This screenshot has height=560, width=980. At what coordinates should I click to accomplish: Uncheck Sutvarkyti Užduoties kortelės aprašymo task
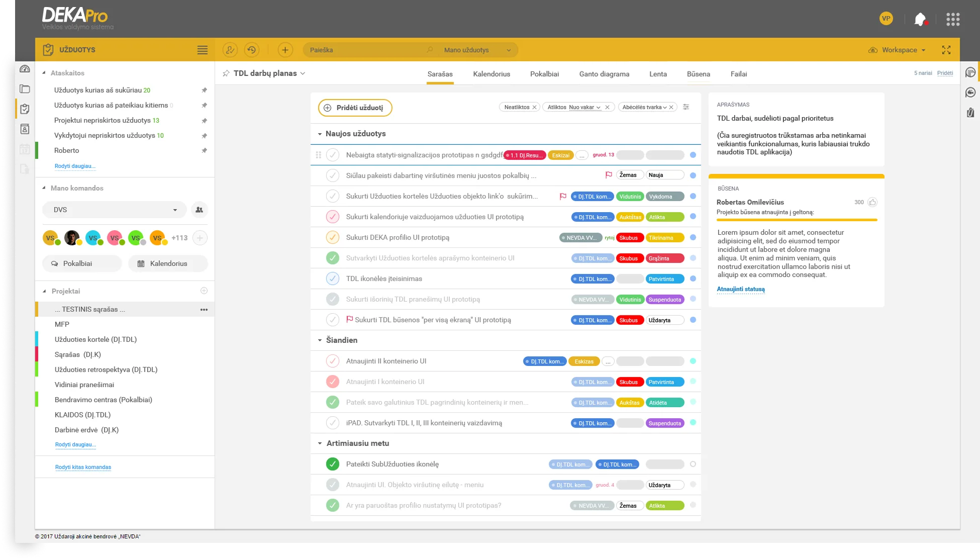point(333,258)
